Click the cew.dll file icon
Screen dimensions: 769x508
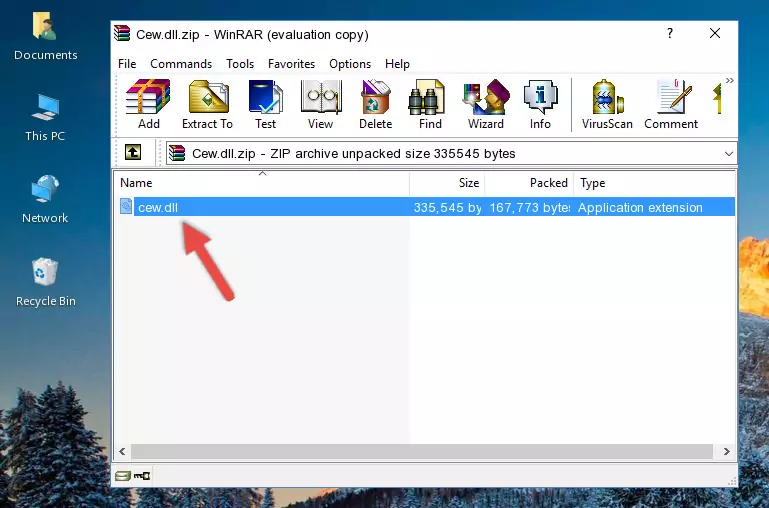(x=126, y=206)
